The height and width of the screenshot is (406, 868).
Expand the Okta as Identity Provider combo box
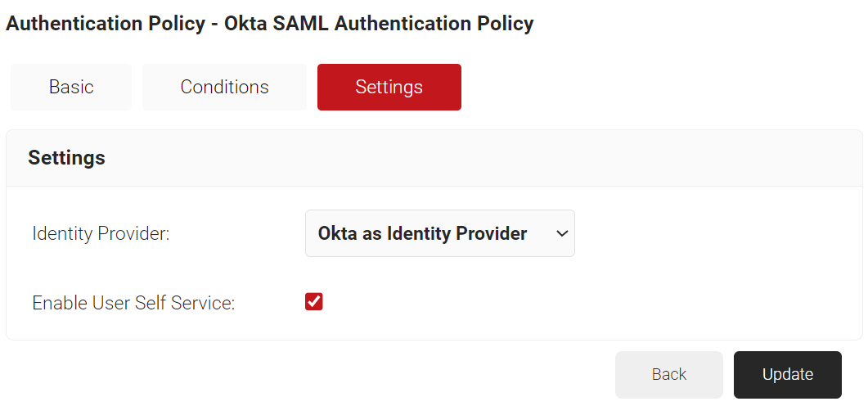[440, 233]
